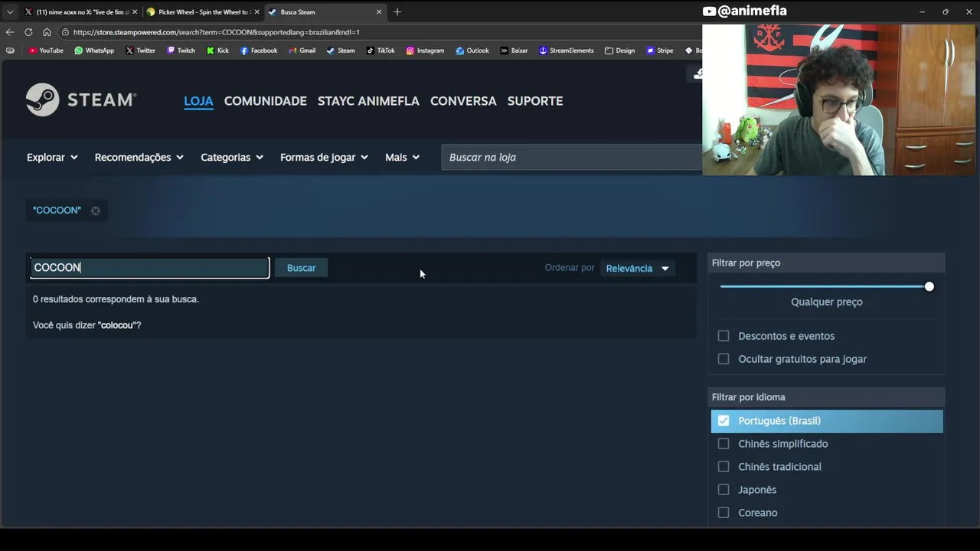Expand the Categorias dropdown
Screen dimensions: 980x551
[x=232, y=157]
